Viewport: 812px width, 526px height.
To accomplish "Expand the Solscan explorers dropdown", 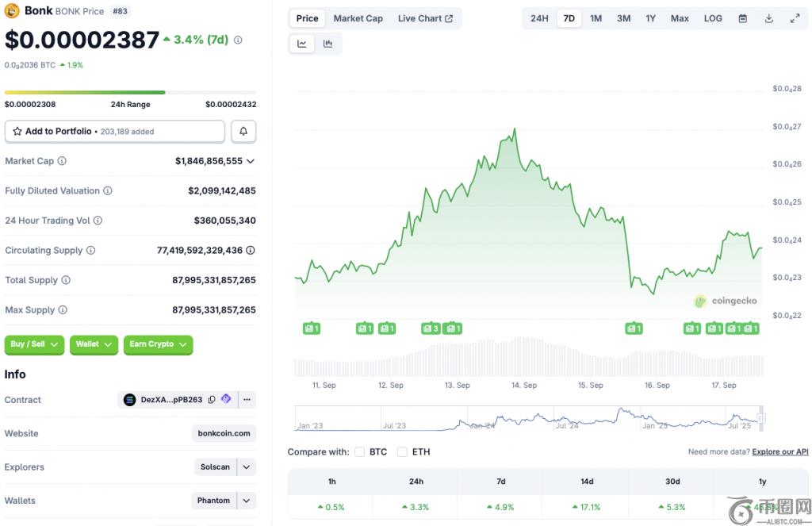I will pyautogui.click(x=247, y=467).
